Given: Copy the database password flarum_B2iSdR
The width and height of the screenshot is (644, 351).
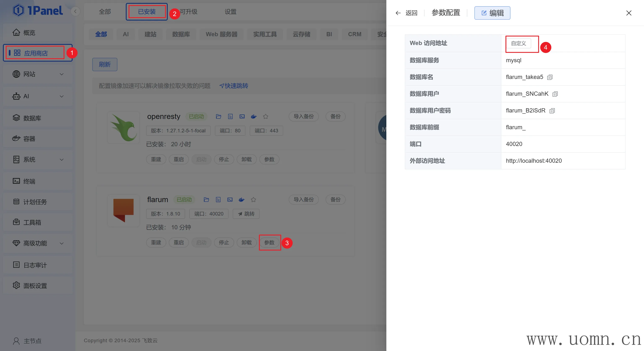Looking at the screenshot, I should tap(552, 111).
